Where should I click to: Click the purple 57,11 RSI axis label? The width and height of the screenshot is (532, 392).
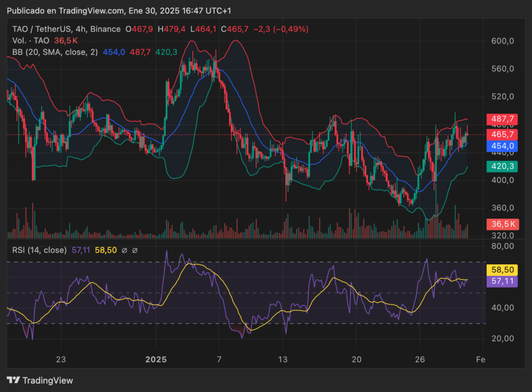pyautogui.click(x=502, y=281)
